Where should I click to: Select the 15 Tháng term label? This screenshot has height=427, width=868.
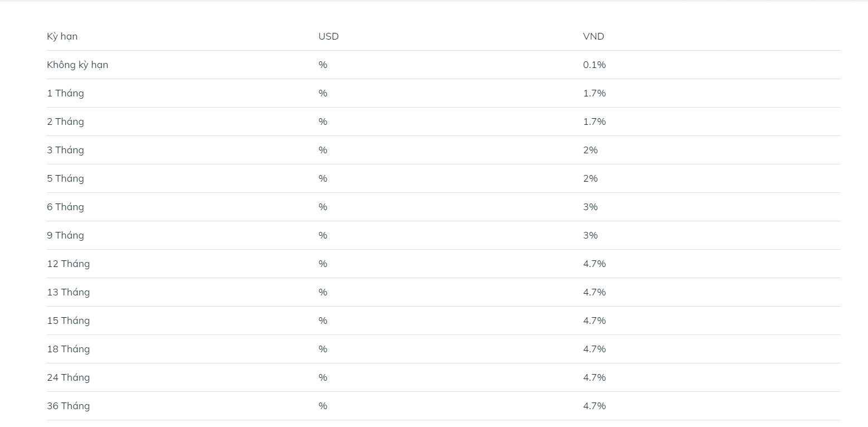tap(68, 321)
